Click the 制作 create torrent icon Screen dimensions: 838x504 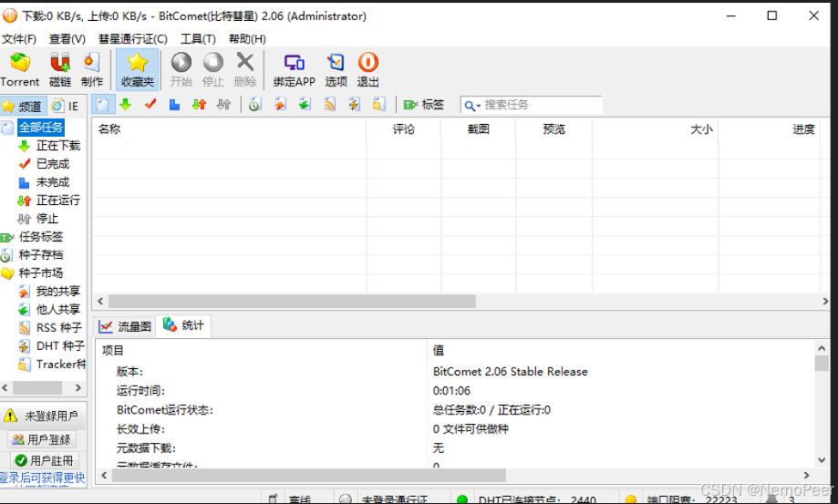(92, 69)
